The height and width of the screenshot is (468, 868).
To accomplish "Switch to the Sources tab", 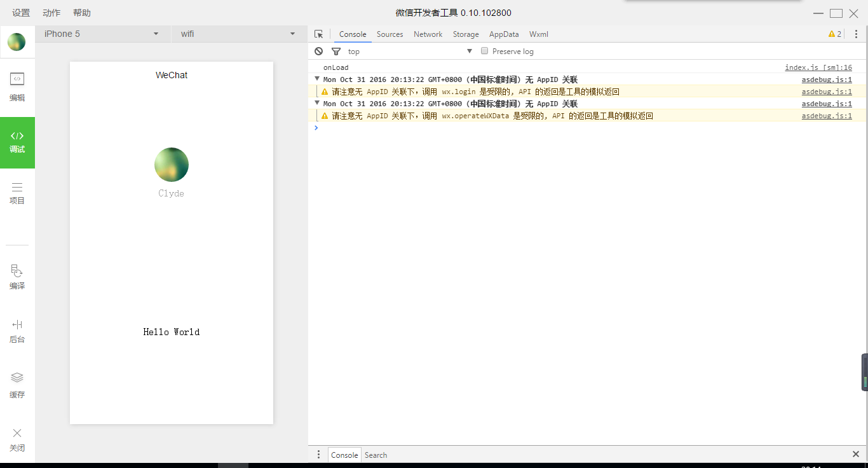I will (x=390, y=34).
